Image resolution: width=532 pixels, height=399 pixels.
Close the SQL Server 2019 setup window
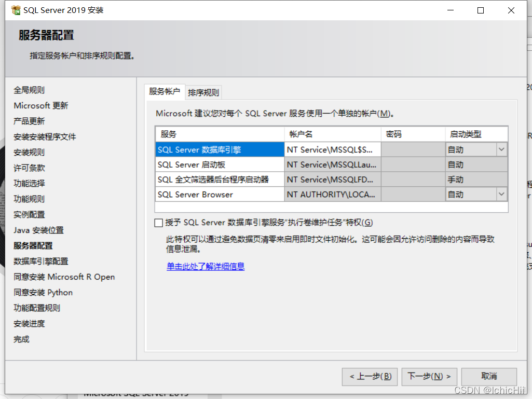pos(511,10)
